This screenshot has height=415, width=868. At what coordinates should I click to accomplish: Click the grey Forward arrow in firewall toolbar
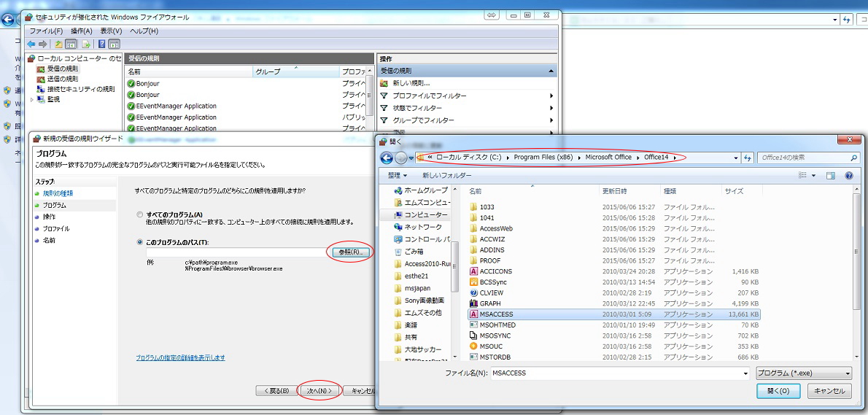tap(42, 44)
